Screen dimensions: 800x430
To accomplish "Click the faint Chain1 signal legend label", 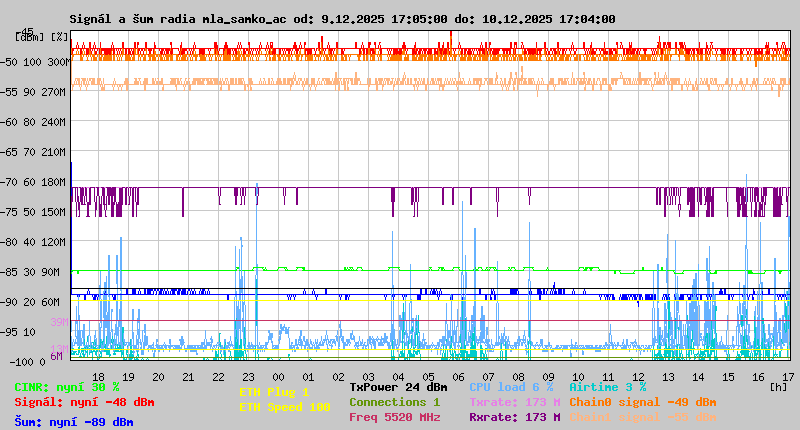I will 642,417.
